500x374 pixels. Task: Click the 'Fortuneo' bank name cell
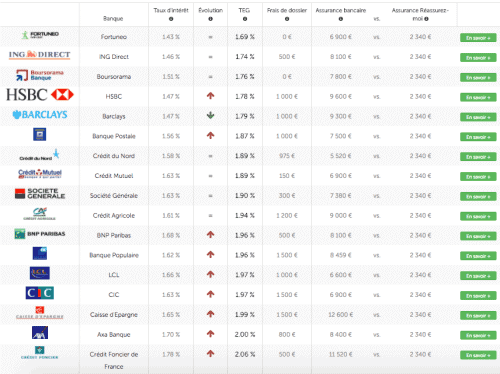click(114, 37)
